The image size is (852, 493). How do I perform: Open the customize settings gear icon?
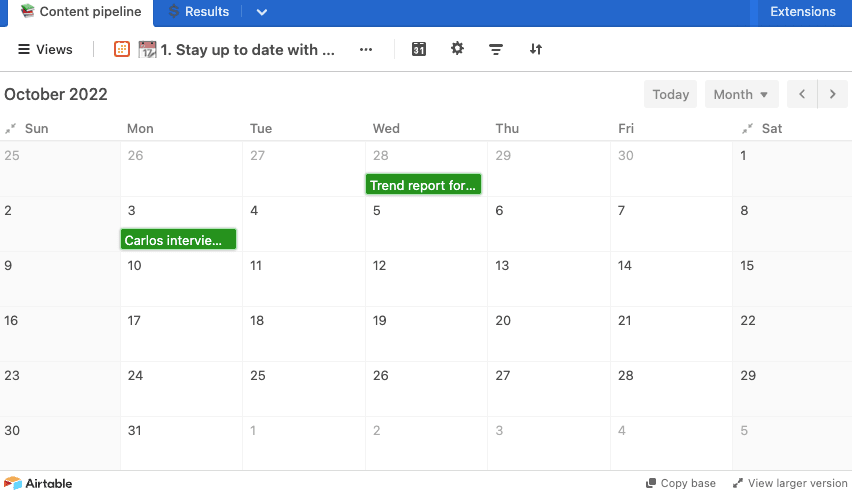(x=458, y=49)
